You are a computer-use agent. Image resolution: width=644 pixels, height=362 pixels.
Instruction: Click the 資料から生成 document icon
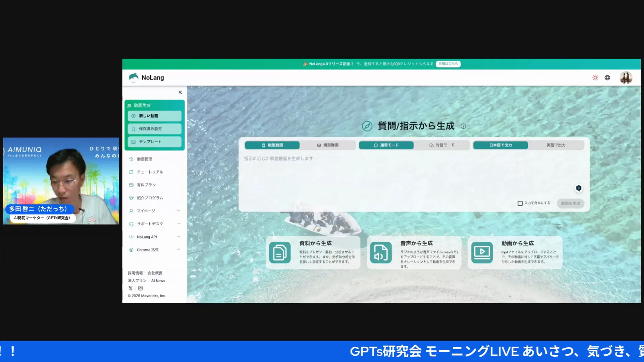(280, 252)
